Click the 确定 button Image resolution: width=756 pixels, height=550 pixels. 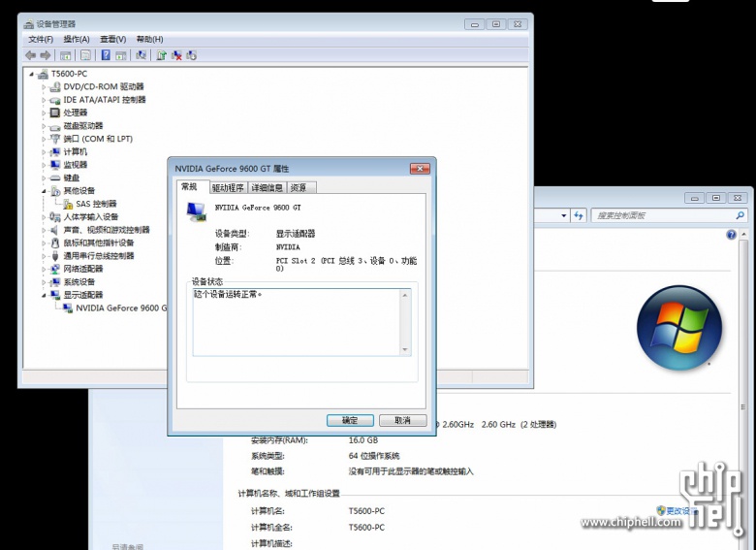coord(350,420)
